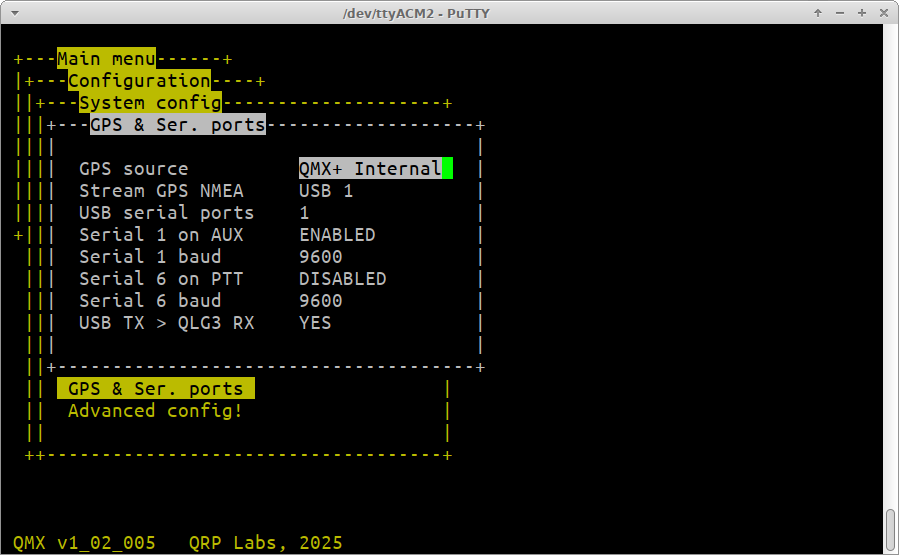
Task: Open the GPS source QMX+ Internal selection
Action: pyautogui.click(x=369, y=169)
